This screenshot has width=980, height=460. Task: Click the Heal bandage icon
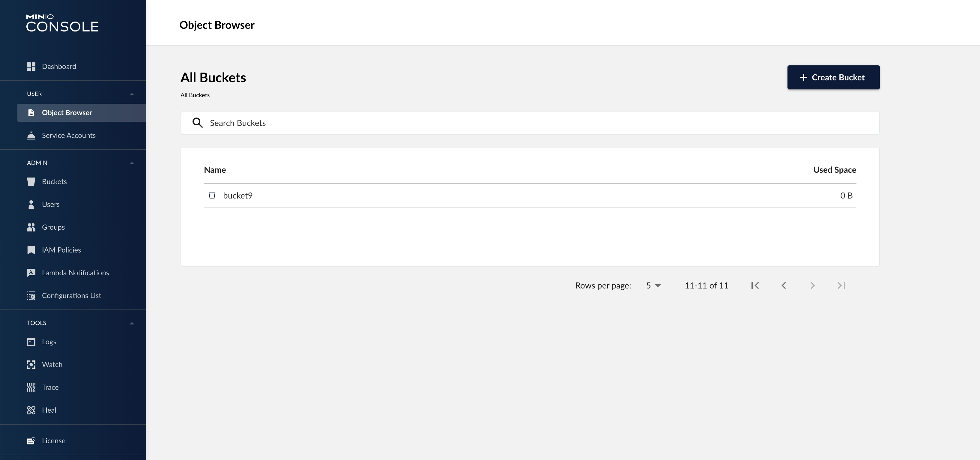(31, 410)
